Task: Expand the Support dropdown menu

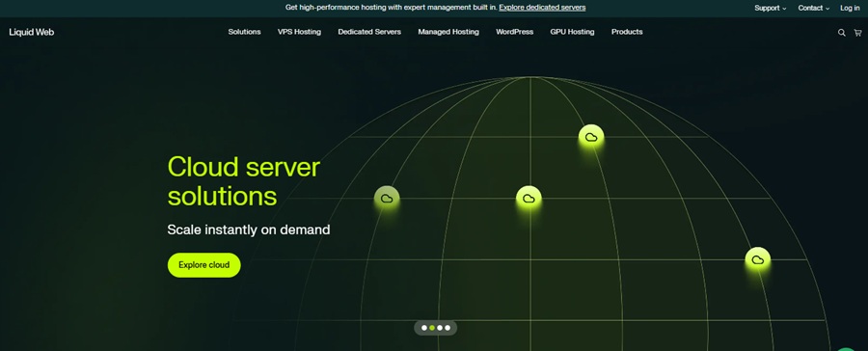Action: (770, 8)
